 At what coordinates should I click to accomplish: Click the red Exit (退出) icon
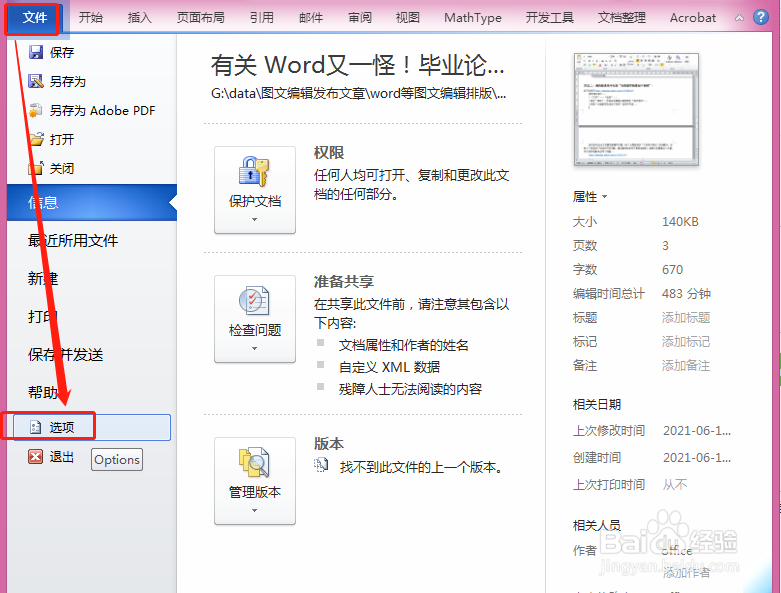point(35,457)
